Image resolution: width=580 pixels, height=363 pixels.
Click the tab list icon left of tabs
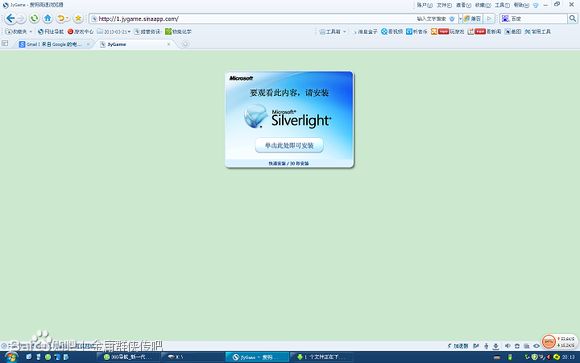(5, 44)
